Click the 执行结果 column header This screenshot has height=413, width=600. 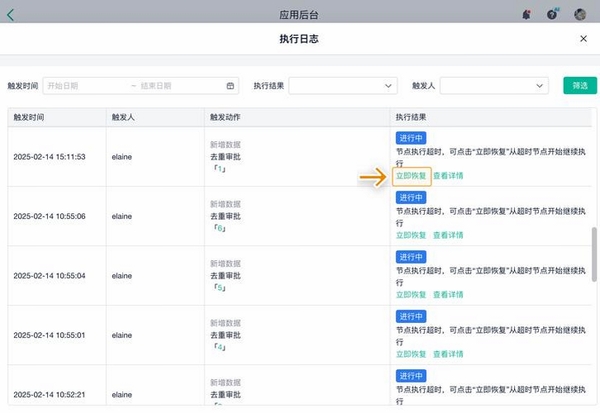click(x=411, y=117)
